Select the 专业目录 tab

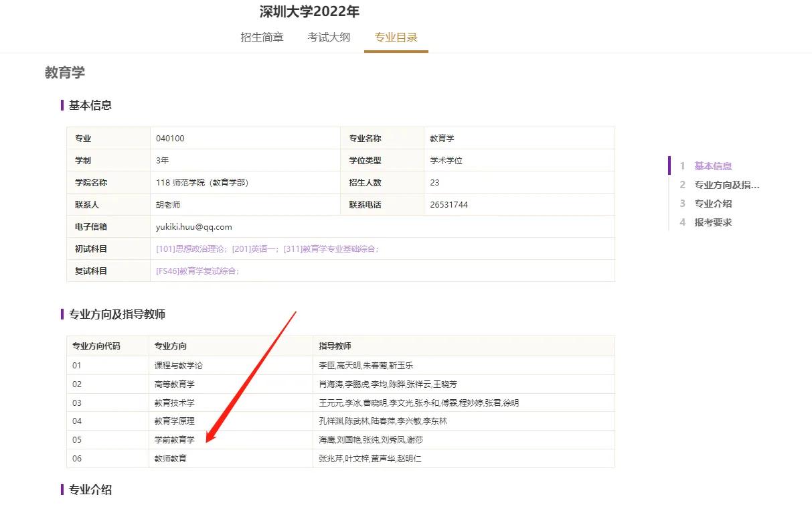pyautogui.click(x=396, y=38)
